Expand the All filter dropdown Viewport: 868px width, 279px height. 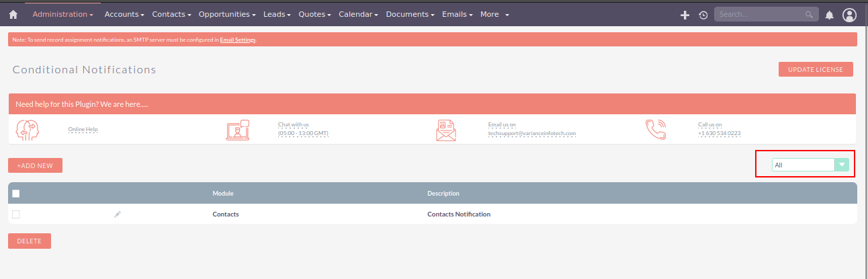tap(841, 165)
